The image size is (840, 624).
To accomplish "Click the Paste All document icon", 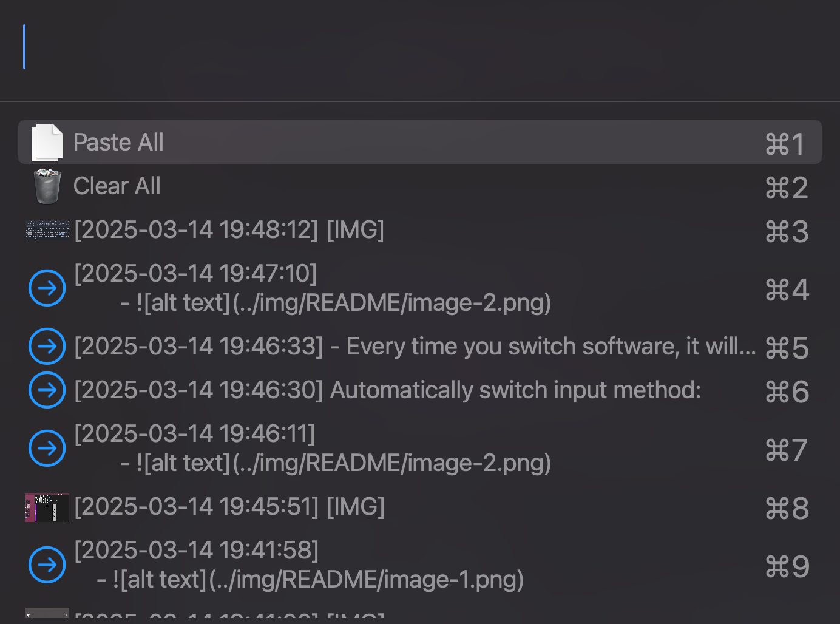I will pos(47,142).
